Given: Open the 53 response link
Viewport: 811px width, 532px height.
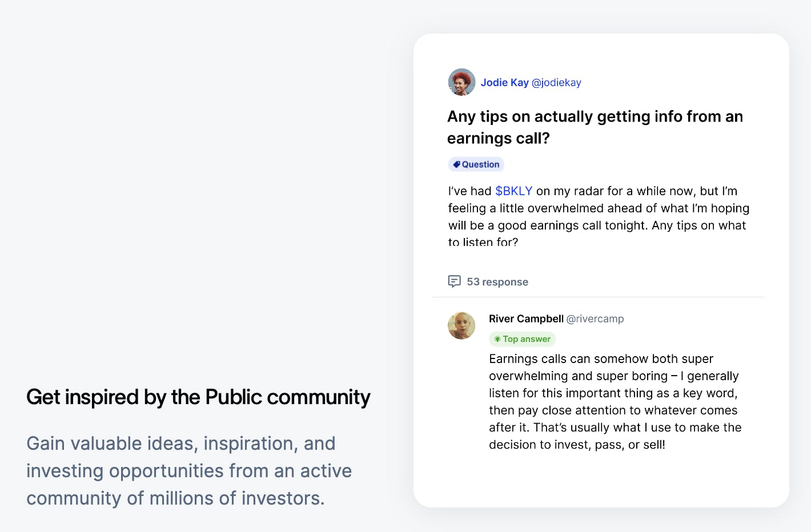Looking at the screenshot, I should [x=497, y=282].
